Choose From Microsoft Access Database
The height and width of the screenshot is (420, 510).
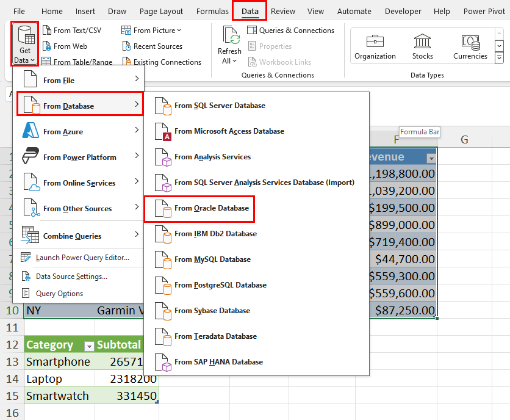(256, 131)
